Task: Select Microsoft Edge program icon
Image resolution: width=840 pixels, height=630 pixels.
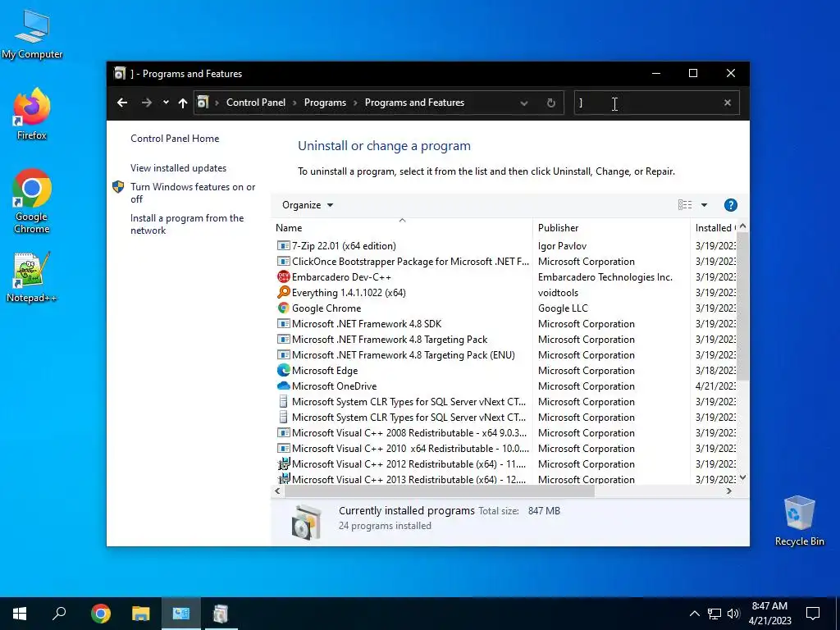Action: pyautogui.click(x=283, y=370)
